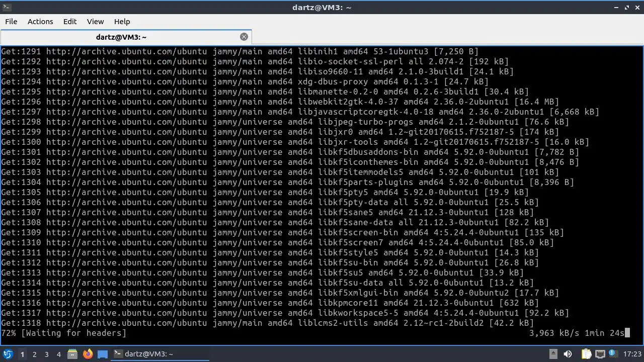Click the Get:1297 libjavascriptcoregtk-4.0-18 line

tap(300, 112)
